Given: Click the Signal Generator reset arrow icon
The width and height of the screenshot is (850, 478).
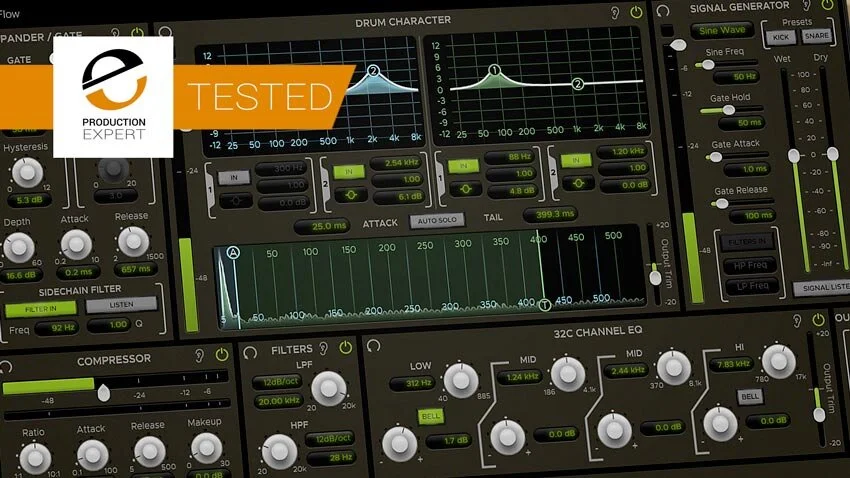Looking at the screenshot, I should point(663,10).
